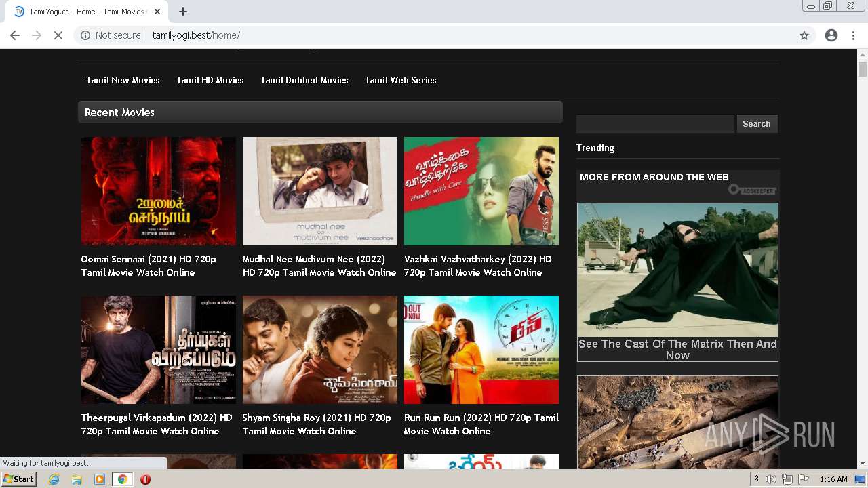The image size is (868, 488).
Task: Open the Chrome profile icon
Action: pyautogui.click(x=831, y=35)
